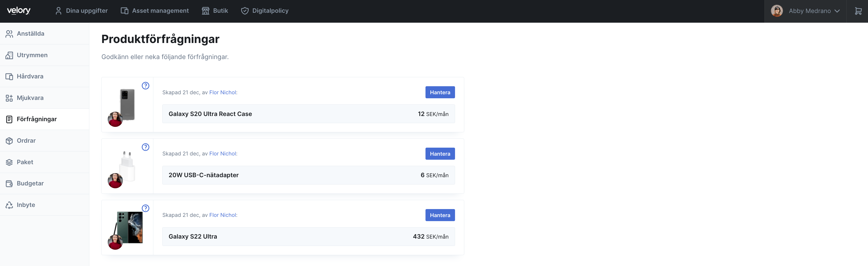Click the 20W USB-C-nätadapter title

click(x=203, y=175)
